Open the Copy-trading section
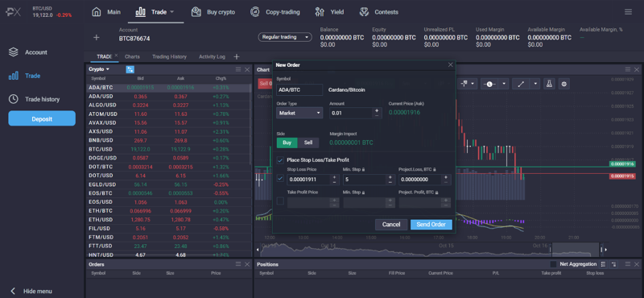Image resolution: width=644 pixels, height=298 pixels. (x=275, y=12)
